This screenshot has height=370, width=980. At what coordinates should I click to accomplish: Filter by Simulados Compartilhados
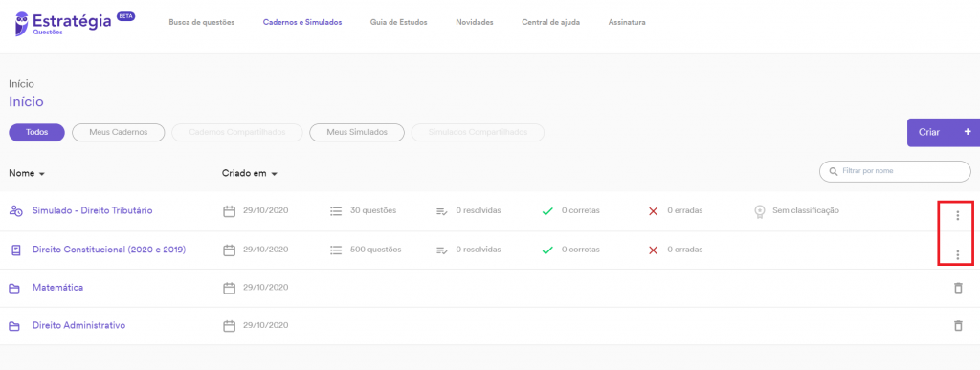(x=478, y=132)
